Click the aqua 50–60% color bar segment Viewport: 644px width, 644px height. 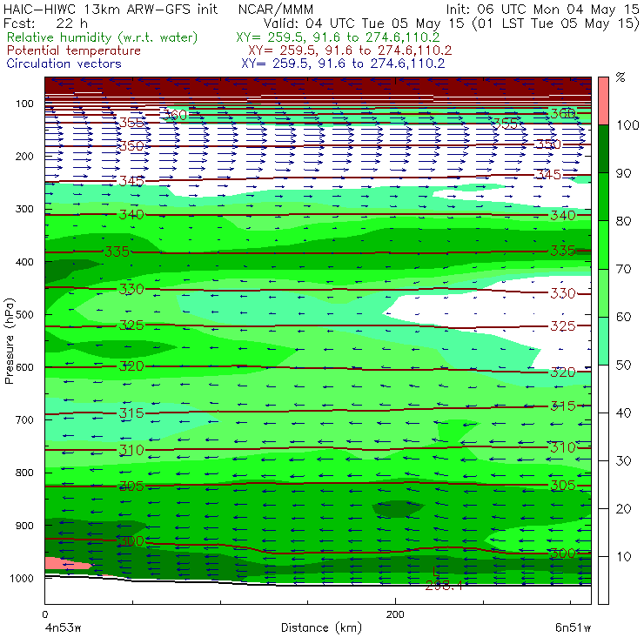tap(603, 341)
